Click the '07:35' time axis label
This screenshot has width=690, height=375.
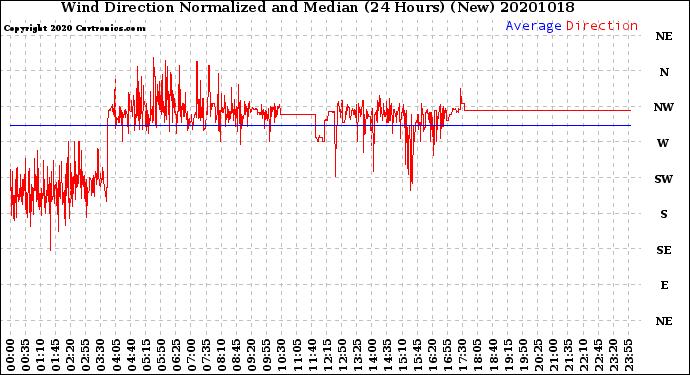(x=207, y=355)
